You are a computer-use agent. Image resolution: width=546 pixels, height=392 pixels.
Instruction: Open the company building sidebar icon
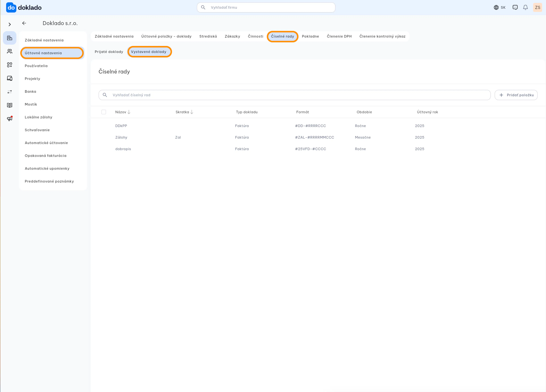[x=10, y=38]
